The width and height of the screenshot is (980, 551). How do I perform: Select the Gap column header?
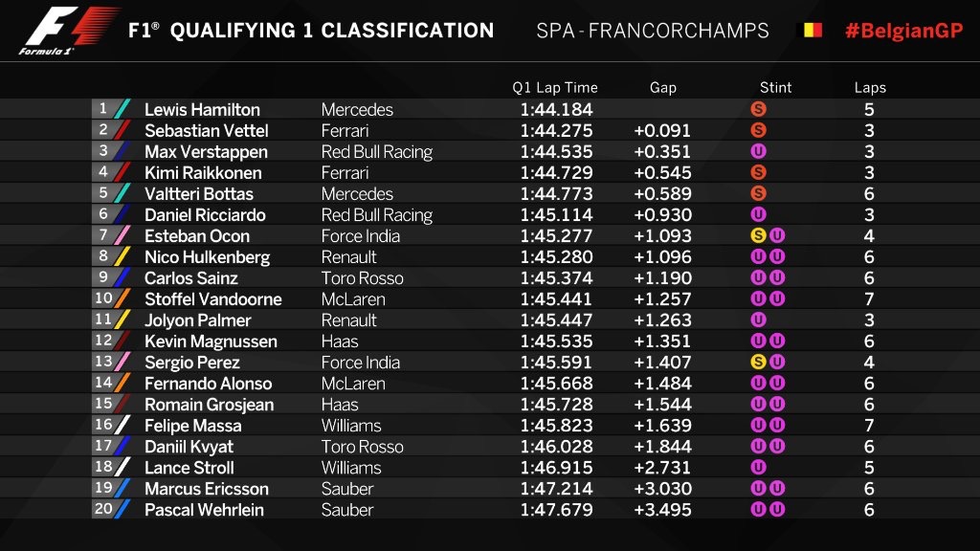(663, 87)
